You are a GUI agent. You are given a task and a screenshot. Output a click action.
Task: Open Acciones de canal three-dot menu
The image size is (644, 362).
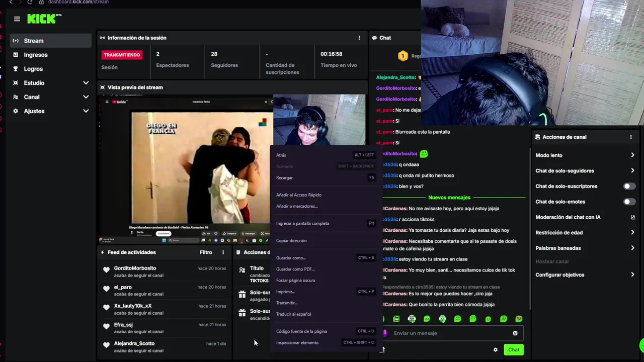631,137
